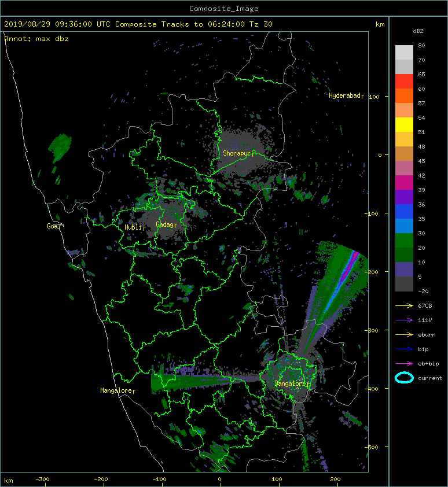Click the Gadag city label
This screenshot has height=487, width=448.
(165, 224)
